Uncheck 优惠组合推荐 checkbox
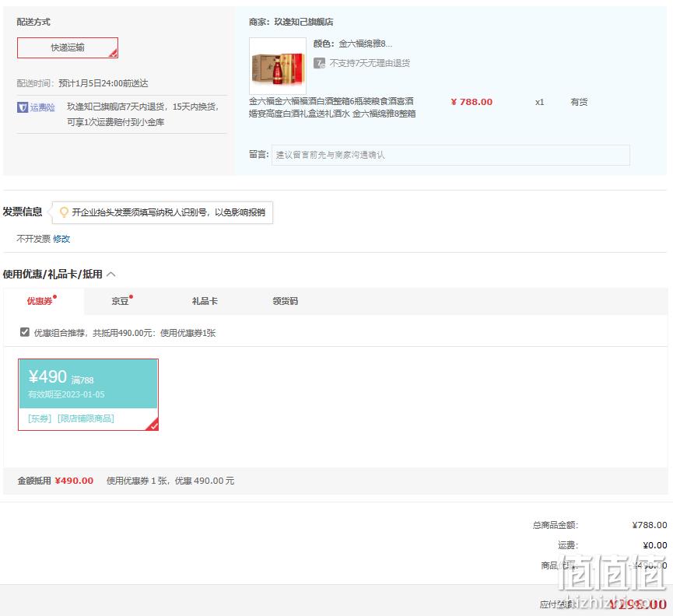Screen dimensions: 673x616 pyautogui.click(x=24, y=332)
